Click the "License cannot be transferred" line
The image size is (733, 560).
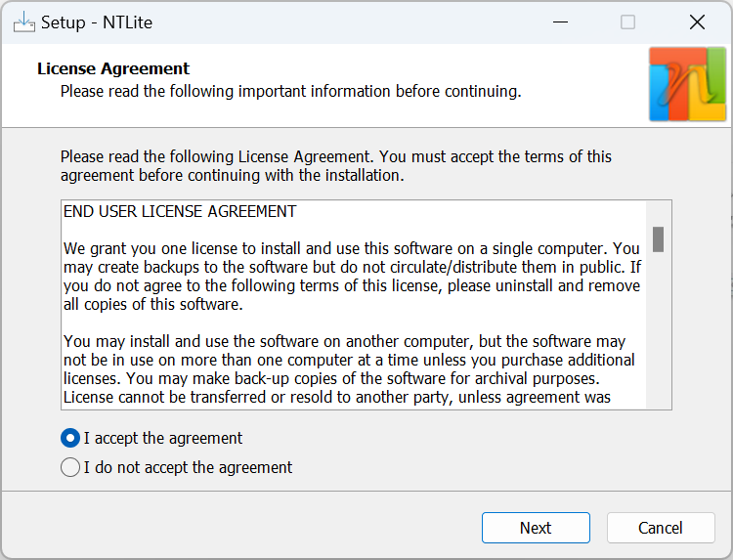click(x=337, y=397)
